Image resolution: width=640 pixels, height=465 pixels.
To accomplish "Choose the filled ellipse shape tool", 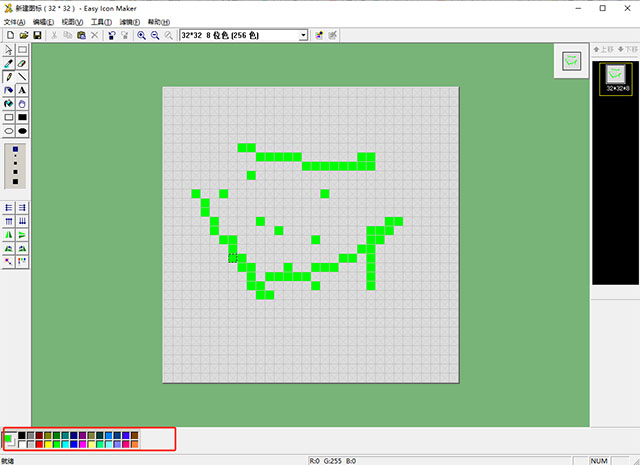I will 22,131.
